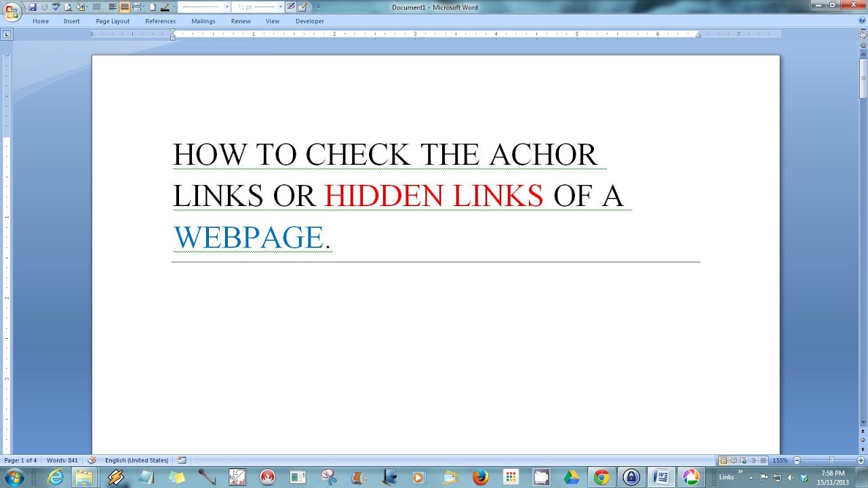
Task: Click the network tray icon
Action: pyautogui.click(x=777, y=477)
